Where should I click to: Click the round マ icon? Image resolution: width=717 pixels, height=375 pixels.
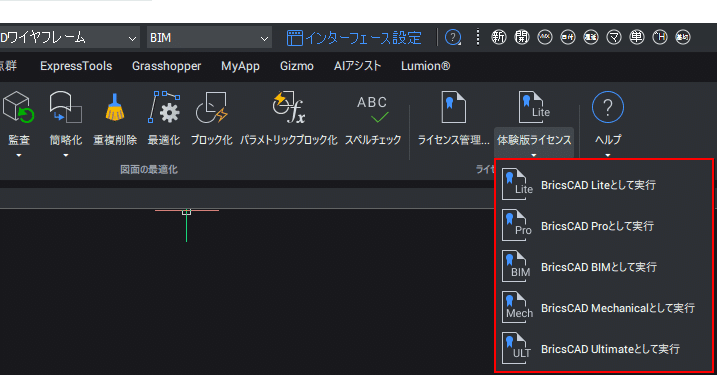(x=614, y=37)
